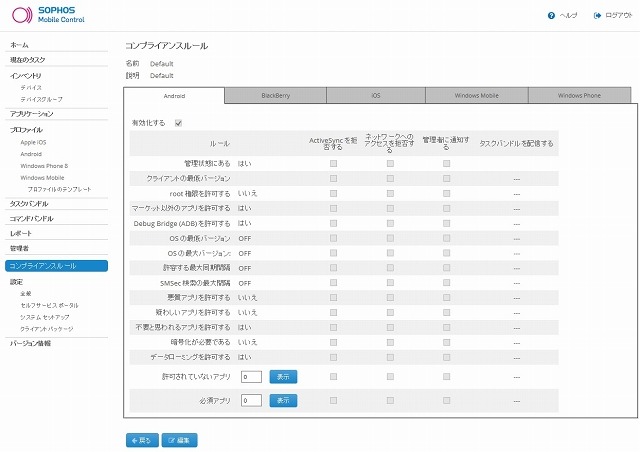Open コマンドバンドル in the sidebar
The width and height of the screenshot is (640, 452).
click(x=31, y=219)
